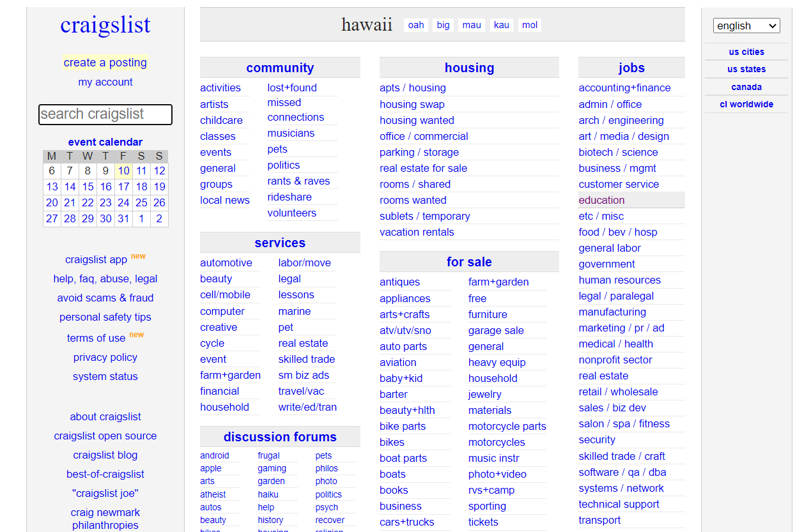Viewport: 811px width, 532px height.
Task: Open apts / housing listings
Action: pyautogui.click(x=413, y=87)
